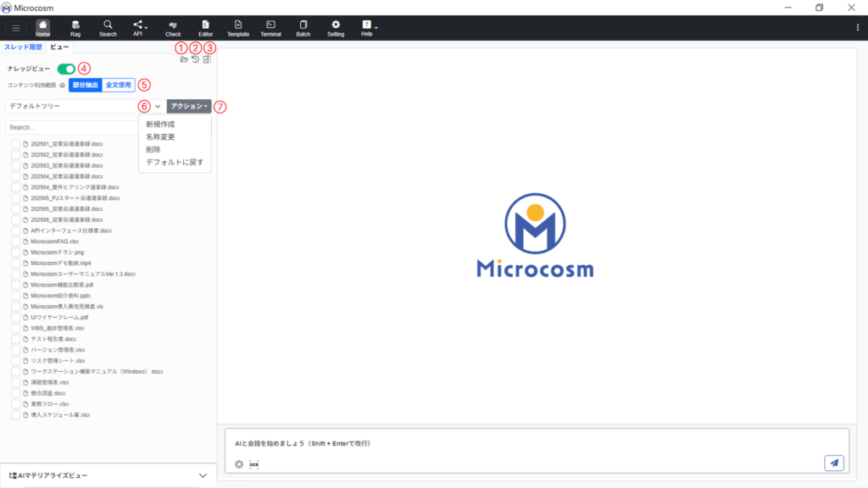Select the file MicrocosmユーザーマニュアルVer.1.3.docx
This screenshot has width=868, height=488.
point(83,274)
